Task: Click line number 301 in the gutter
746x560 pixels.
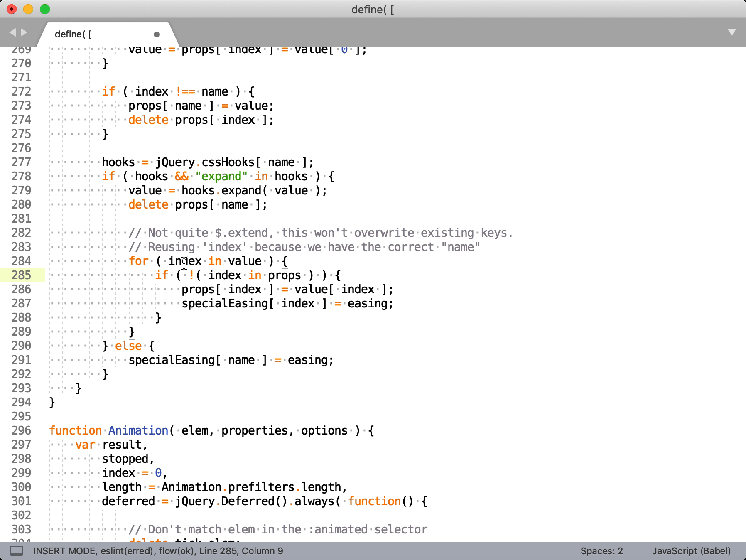Action: 21,501
